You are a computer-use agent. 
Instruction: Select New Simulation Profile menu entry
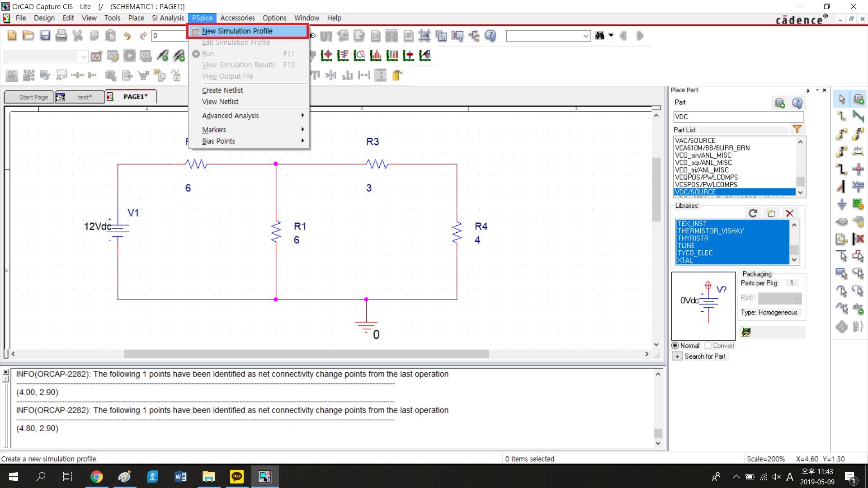click(x=248, y=31)
